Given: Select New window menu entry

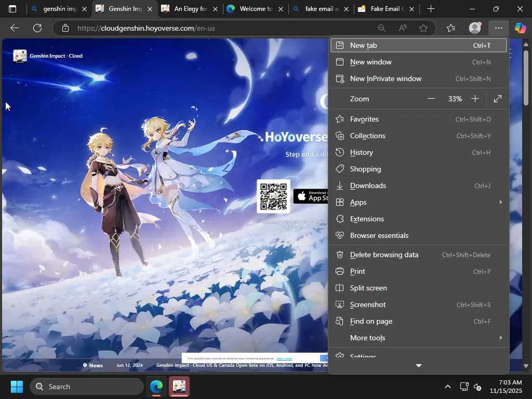Looking at the screenshot, I should (419, 62).
